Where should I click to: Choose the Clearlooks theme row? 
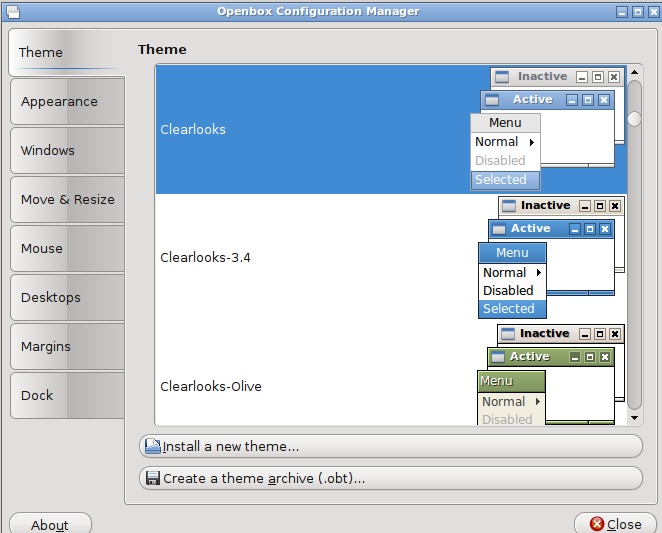(391, 129)
